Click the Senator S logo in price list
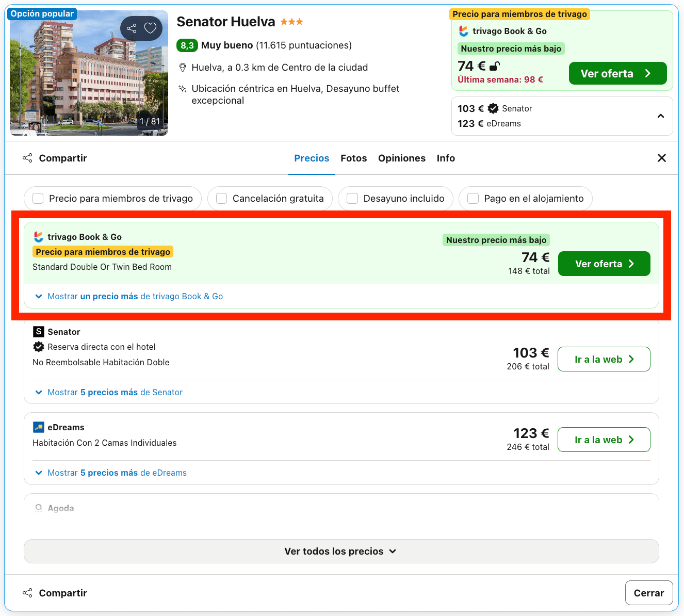The image size is (684, 616). [x=38, y=331]
